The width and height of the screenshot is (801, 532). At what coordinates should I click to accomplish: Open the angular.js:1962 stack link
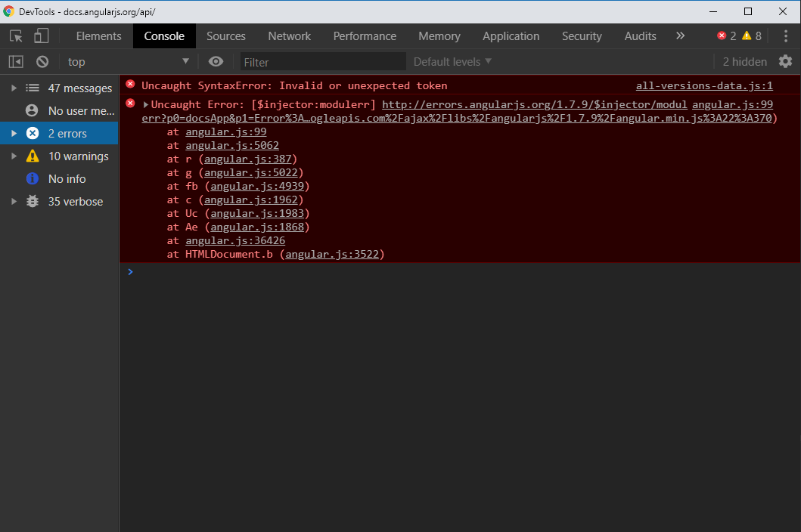point(251,200)
